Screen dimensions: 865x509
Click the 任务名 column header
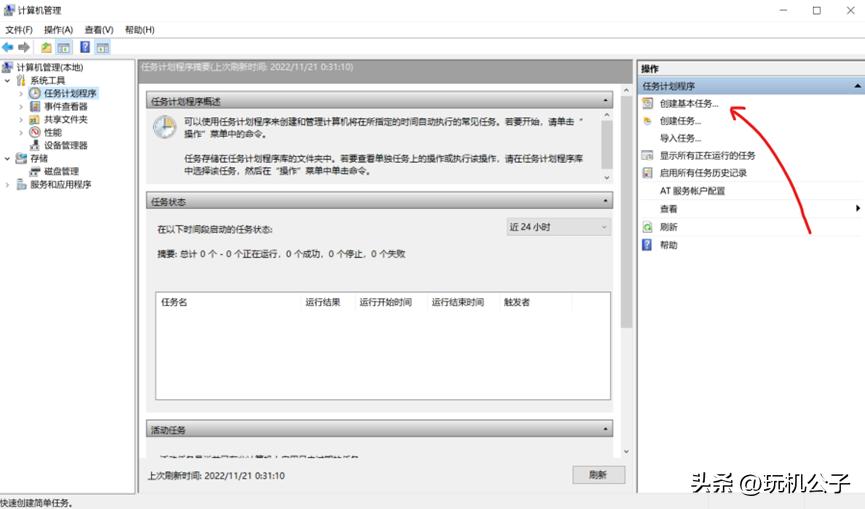(x=174, y=302)
